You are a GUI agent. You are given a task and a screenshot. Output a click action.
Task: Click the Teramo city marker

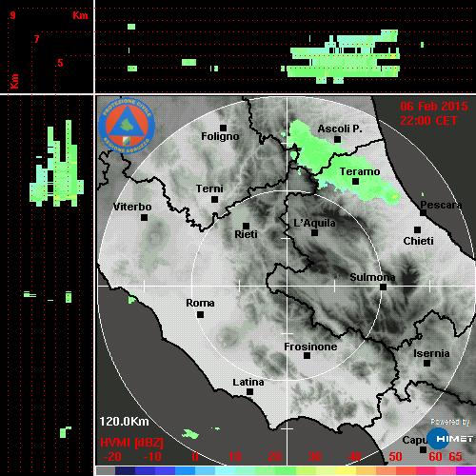point(355,181)
